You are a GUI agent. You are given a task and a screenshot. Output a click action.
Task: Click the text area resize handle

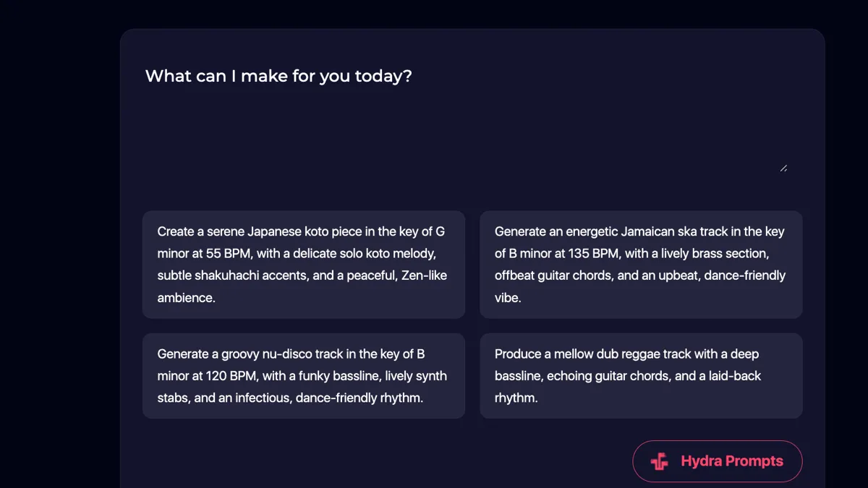click(x=783, y=168)
